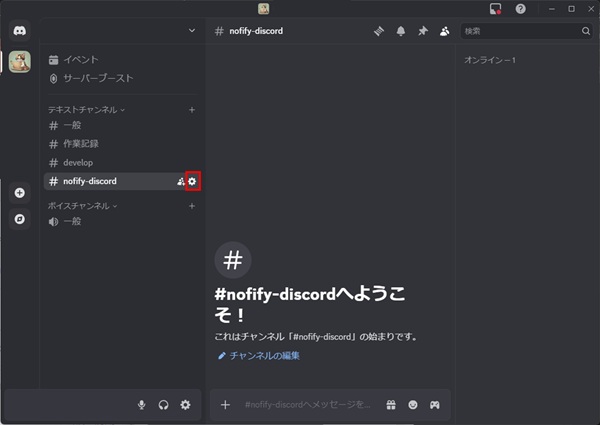Toggle microphone mute in user panel

142,405
